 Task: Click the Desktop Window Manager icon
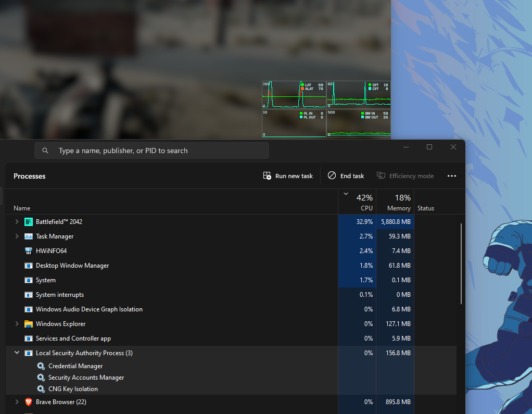(x=29, y=266)
